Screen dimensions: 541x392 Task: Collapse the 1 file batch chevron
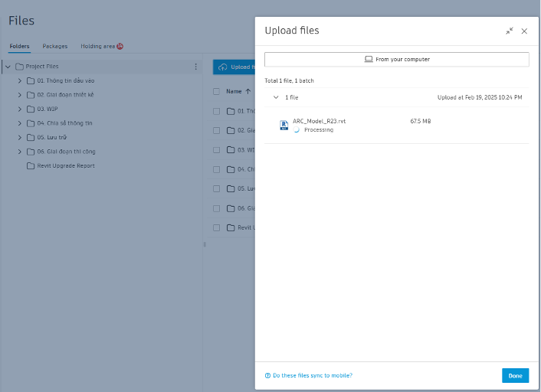(276, 97)
